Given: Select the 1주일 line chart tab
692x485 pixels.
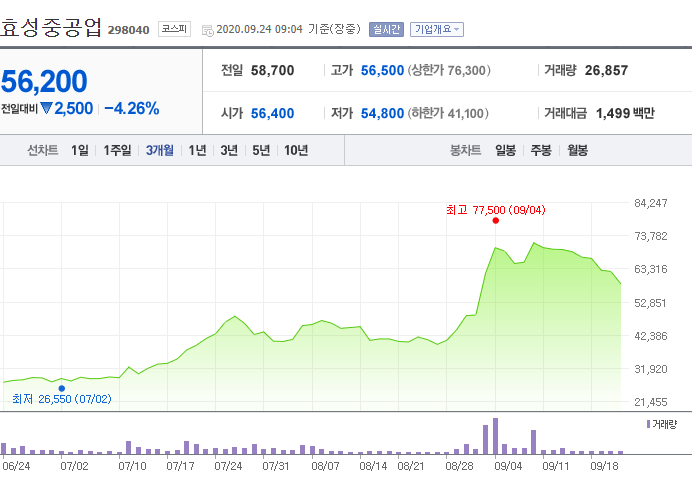Looking at the screenshot, I should [x=117, y=150].
